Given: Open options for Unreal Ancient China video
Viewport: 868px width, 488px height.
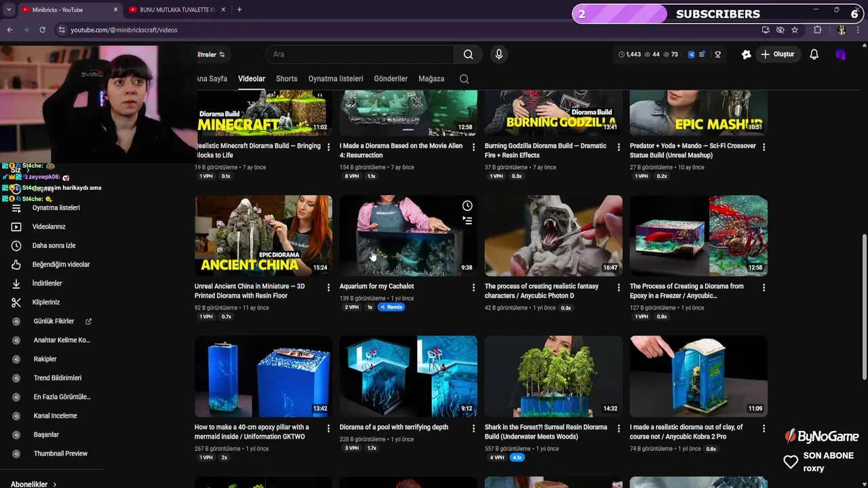Looking at the screenshot, I should 328,287.
